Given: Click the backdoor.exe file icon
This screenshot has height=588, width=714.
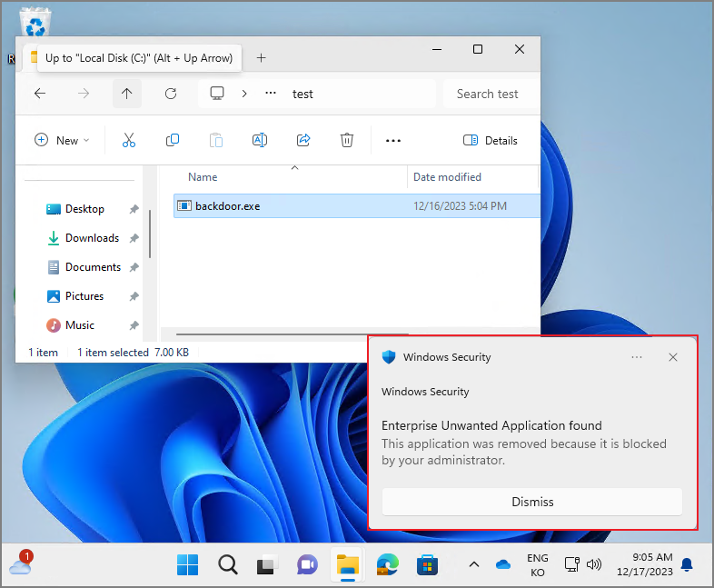Looking at the screenshot, I should click(x=184, y=206).
